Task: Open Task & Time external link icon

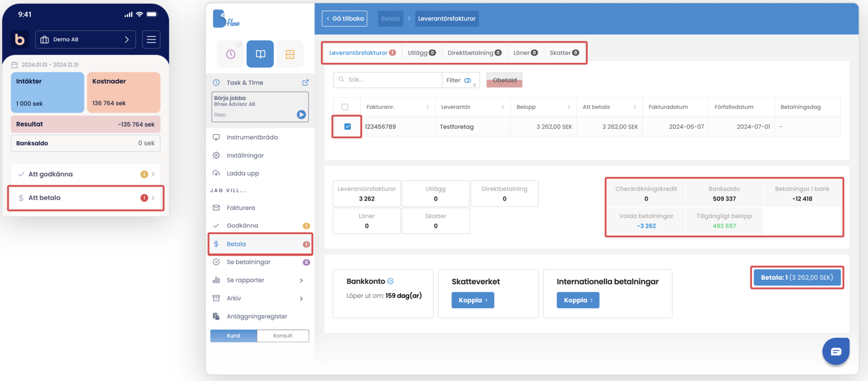Action: 305,83
